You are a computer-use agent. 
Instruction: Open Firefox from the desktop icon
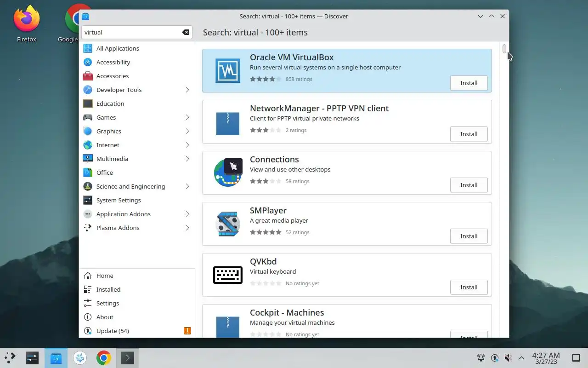tap(27, 23)
